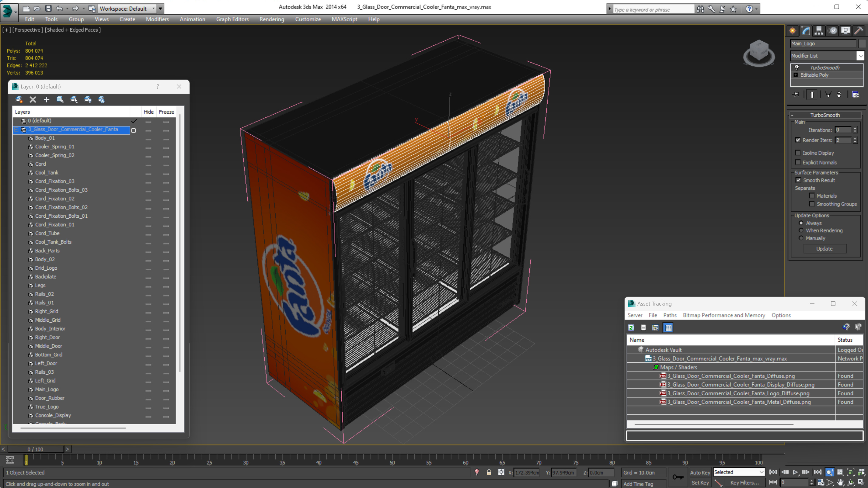Click the favorites star icon in title bar
The image size is (868, 488).
733,9
